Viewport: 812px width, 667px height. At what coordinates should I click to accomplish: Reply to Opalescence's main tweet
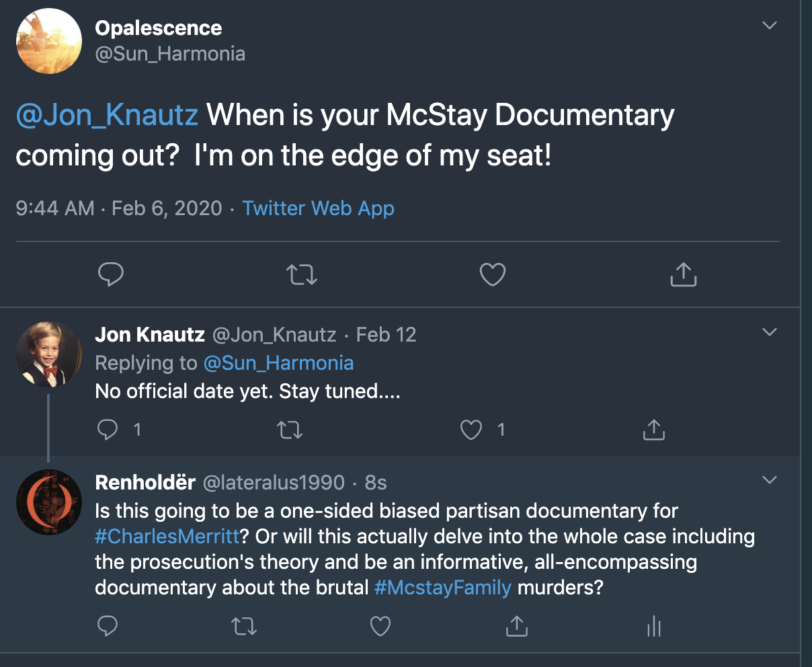pos(111,274)
